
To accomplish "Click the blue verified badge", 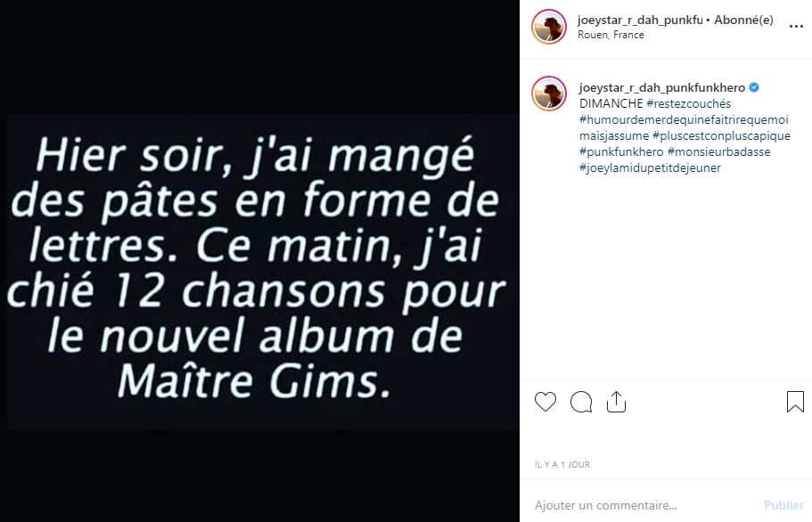I will pyautogui.click(x=754, y=87).
